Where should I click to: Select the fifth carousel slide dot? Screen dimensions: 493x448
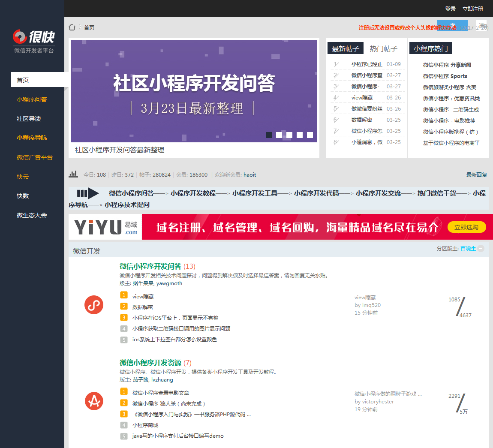(310, 135)
